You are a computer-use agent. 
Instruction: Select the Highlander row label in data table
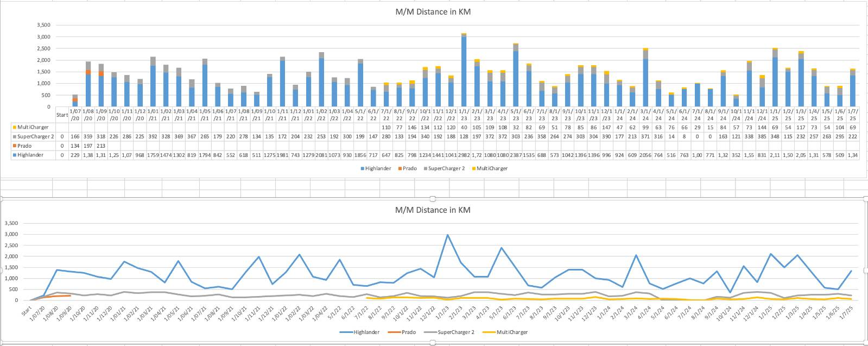(31, 155)
